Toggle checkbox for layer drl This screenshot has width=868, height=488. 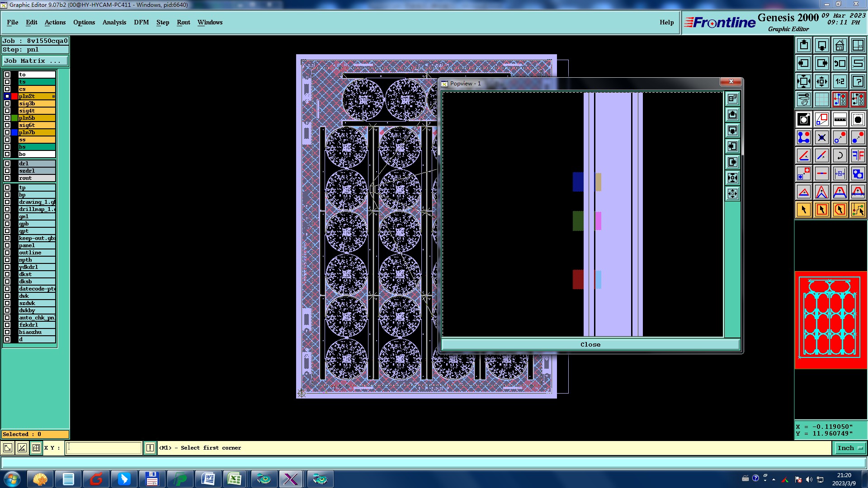[7, 164]
